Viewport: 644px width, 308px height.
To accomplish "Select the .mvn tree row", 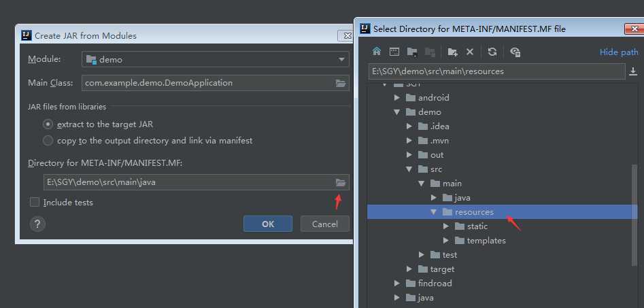I will [501, 141].
